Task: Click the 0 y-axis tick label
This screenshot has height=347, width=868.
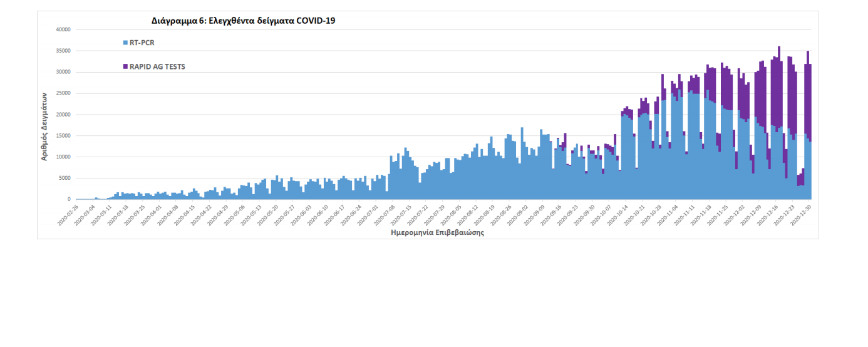Action: 69,200
